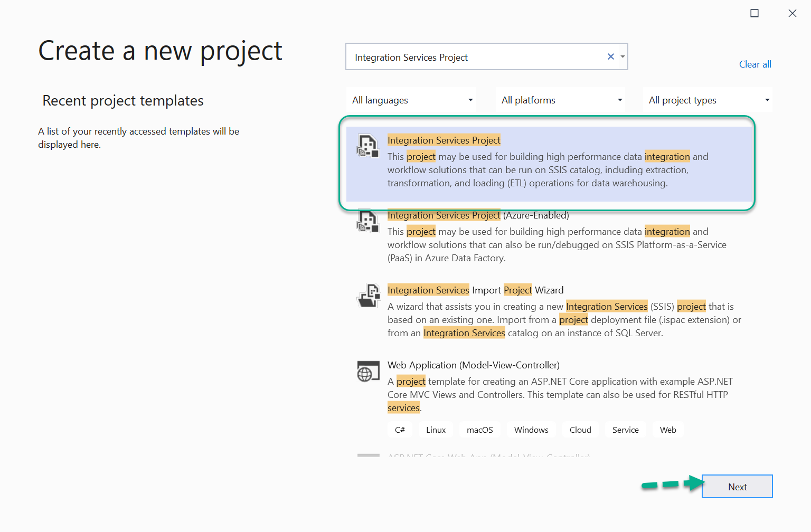Click the Service filter tag

pyautogui.click(x=625, y=430)
